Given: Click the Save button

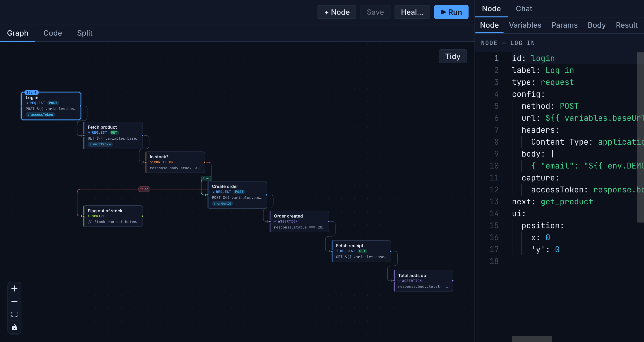Looking at the screenshot, I should coord(375,12).
